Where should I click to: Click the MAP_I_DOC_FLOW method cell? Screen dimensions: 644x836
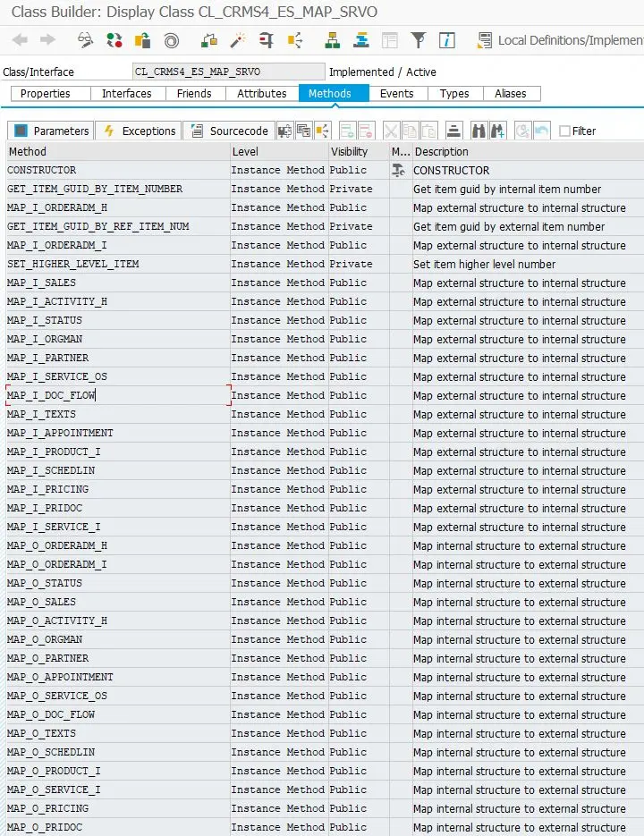click(x=118, y=395)
